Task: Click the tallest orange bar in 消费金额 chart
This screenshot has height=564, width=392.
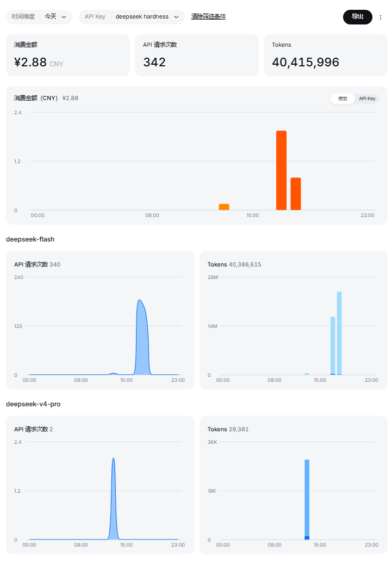Action: 281,170
